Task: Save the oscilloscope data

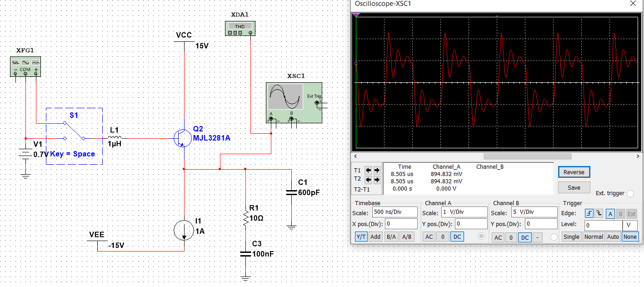Action: click(x=574, y=187)
